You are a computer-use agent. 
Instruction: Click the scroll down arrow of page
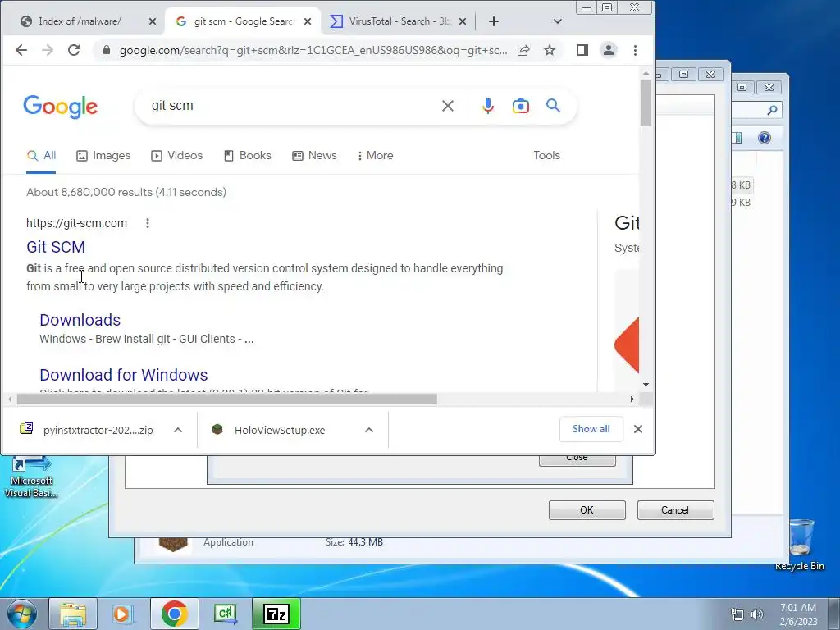[646, 385]
